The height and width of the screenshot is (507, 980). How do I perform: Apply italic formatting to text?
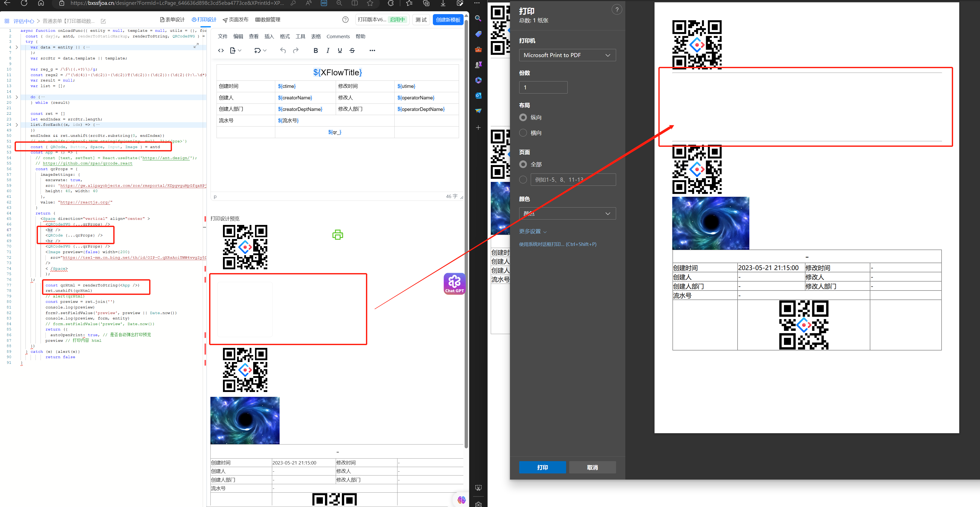328,50
